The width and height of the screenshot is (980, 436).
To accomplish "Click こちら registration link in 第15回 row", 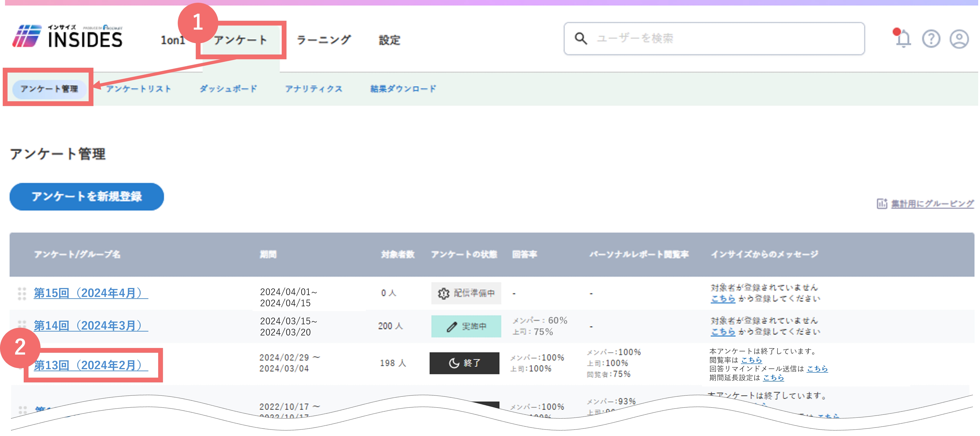I will (x=723, y=298).
